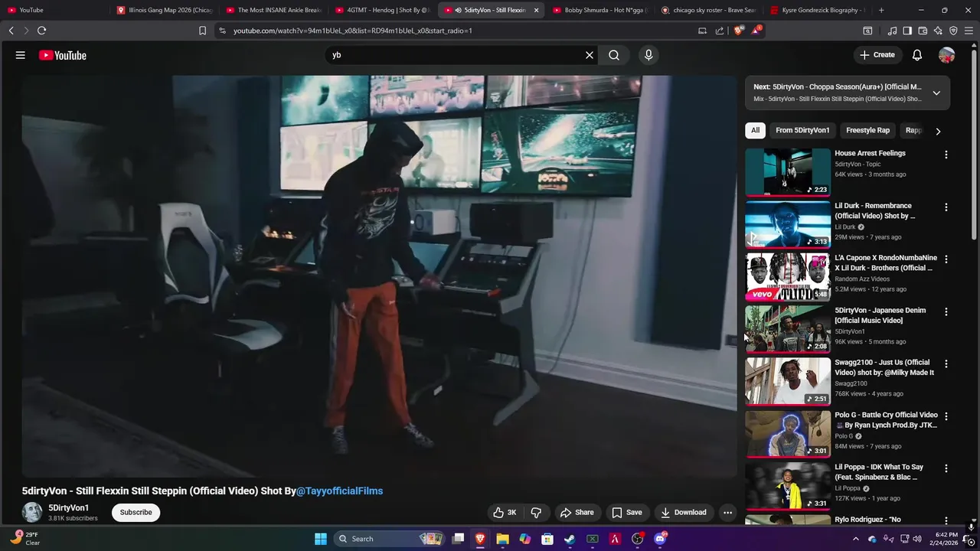Save the video to a playlist
This screenshot has height=551, width=980.
tap(626, 513)
